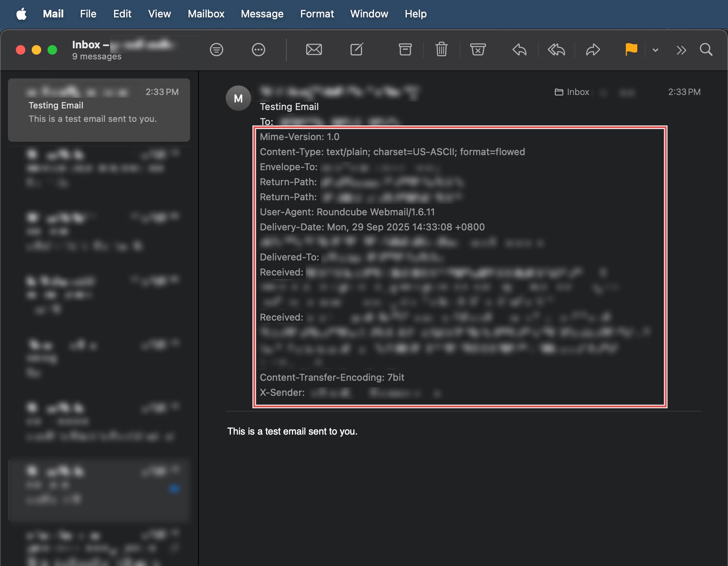The width and height of the screenshot is (728, 566).
Task: Open the Format menu
Action: point(317,14)
